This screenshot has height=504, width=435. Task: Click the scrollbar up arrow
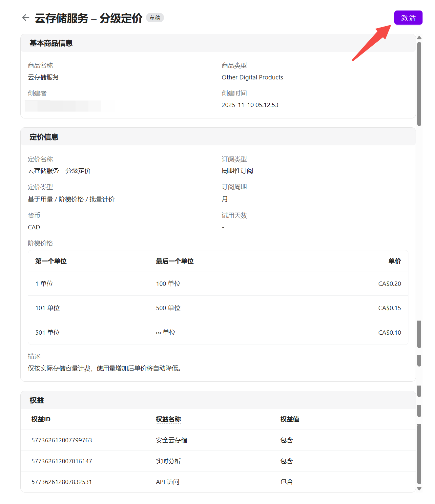pos(419,38)
